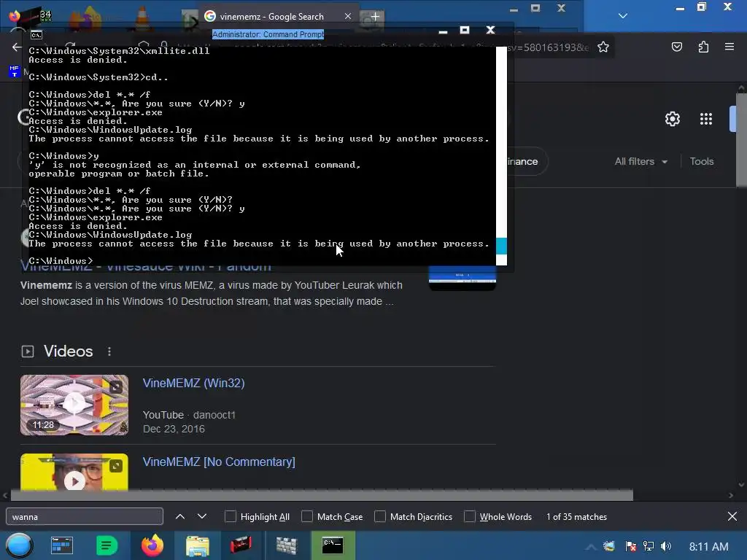Open the volume tray icon

coord(666,546)
